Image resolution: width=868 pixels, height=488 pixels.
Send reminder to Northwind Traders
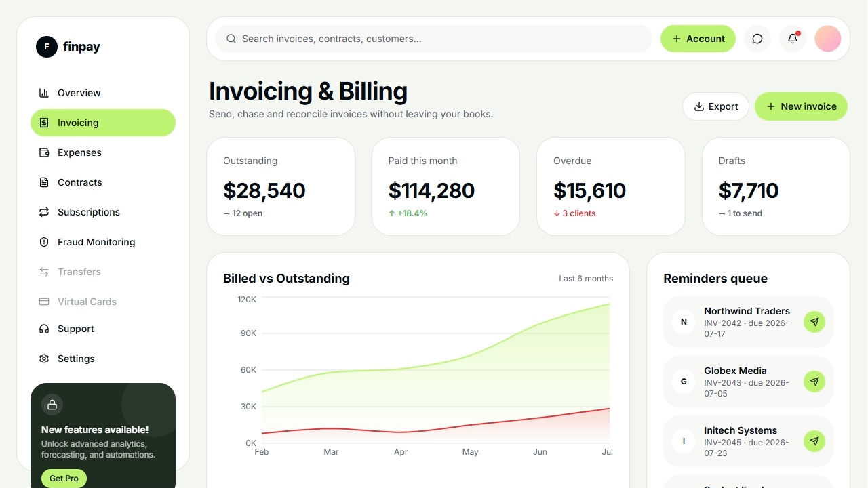(x=814, y=322)
